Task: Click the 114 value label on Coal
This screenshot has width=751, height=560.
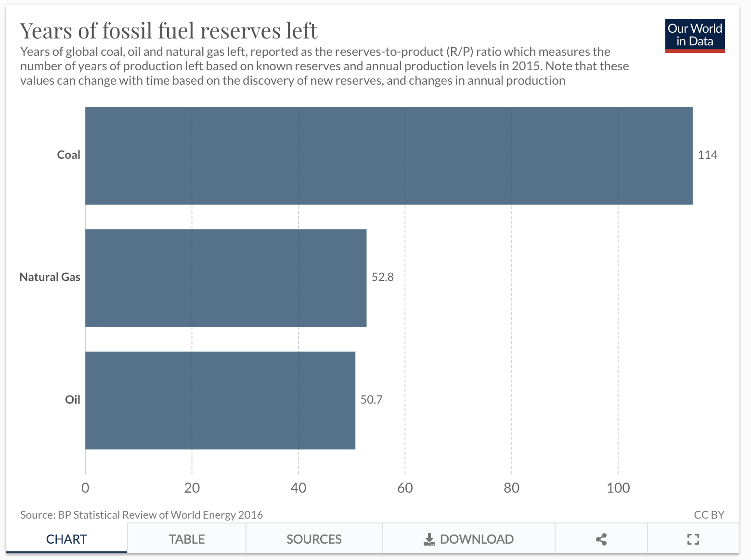Action: click(x=708, y=154)
